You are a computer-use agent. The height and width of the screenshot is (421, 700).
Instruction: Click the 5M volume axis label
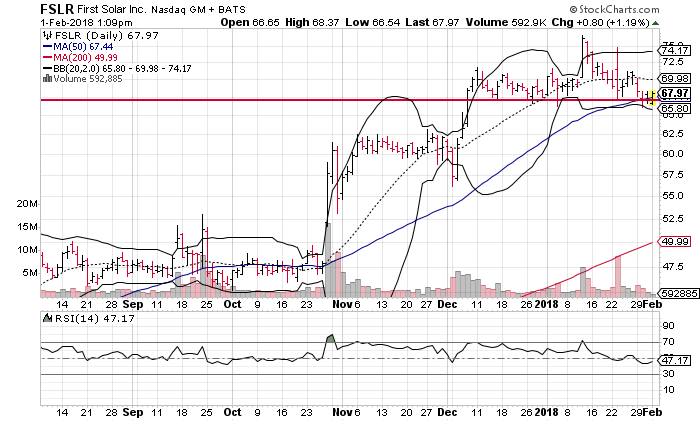pyautogui.click(x=30, y=273)
